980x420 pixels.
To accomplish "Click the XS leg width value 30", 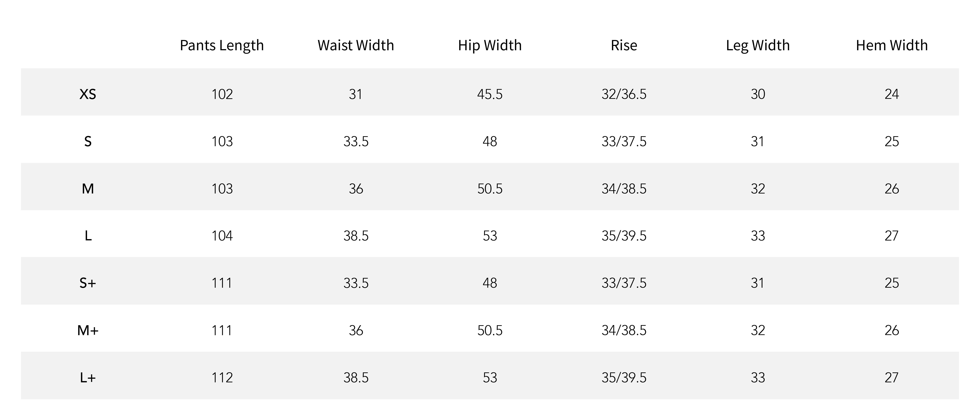I will click(758, 94).
